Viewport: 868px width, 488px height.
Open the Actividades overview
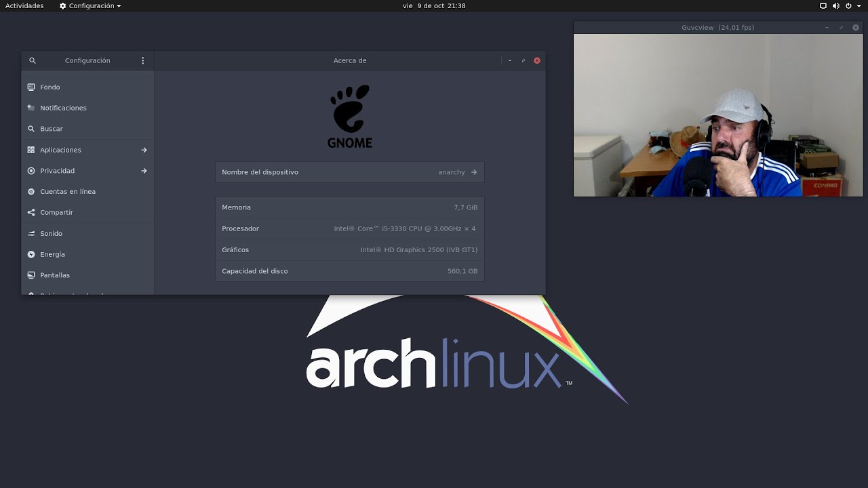click(24, 5)
